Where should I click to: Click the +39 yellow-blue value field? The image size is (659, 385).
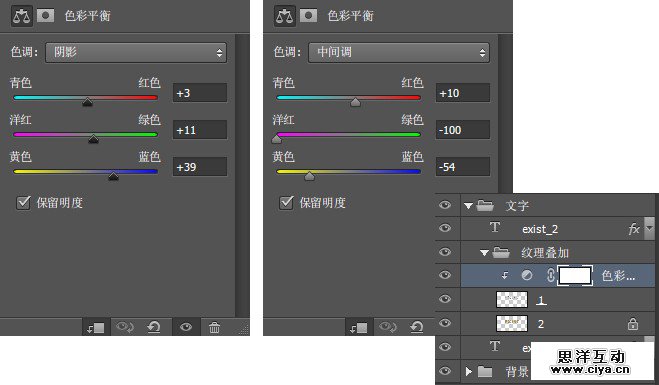[x=200, y=167]
